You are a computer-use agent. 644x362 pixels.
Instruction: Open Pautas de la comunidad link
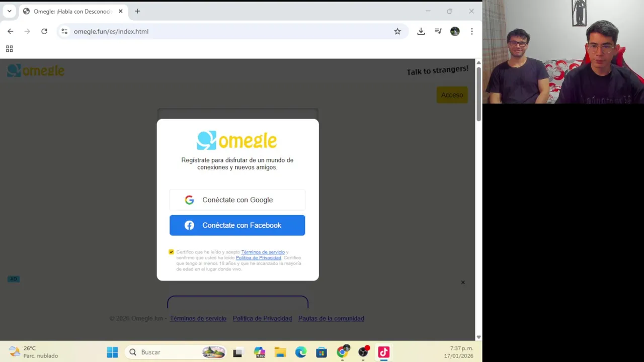coord(331,318)
